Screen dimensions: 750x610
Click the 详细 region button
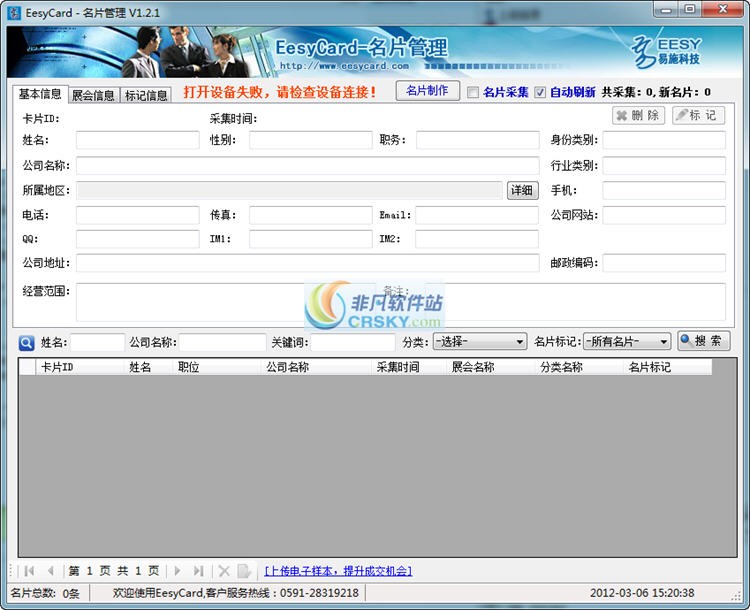[x=522, y=190]
